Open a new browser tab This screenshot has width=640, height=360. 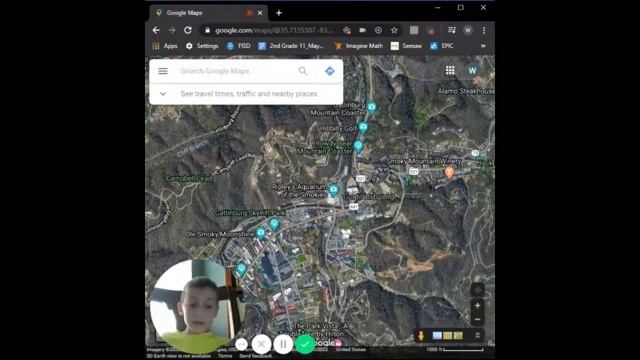(279, 13)
